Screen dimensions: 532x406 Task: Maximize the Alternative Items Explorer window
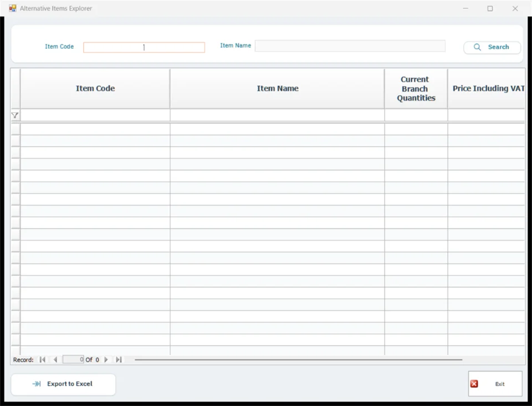pyautogui.click(x=490, y=8)
